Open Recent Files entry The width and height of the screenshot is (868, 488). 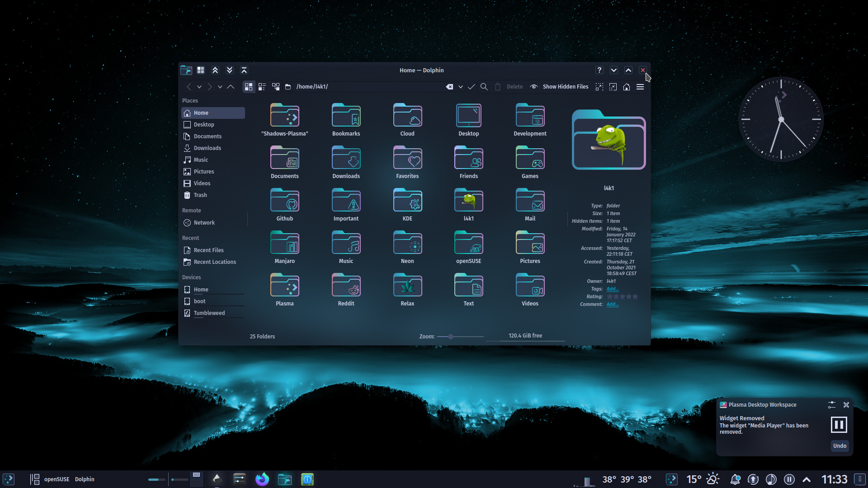(x=213, y=250)
